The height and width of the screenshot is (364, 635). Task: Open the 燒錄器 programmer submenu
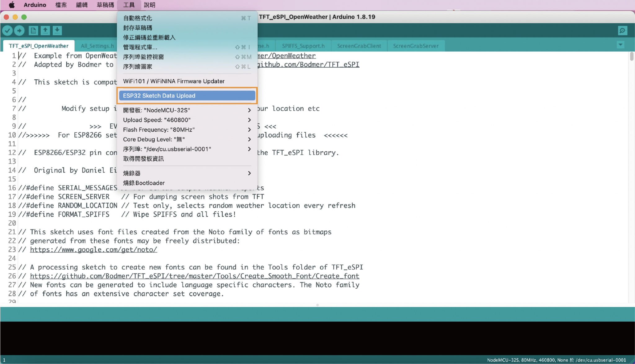tap(133, 173)
